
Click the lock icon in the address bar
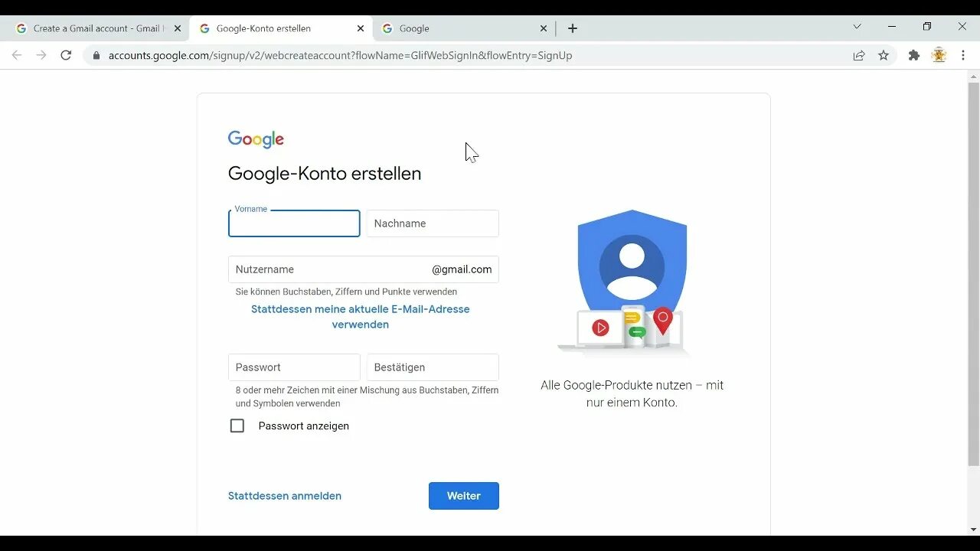(96, 55)
